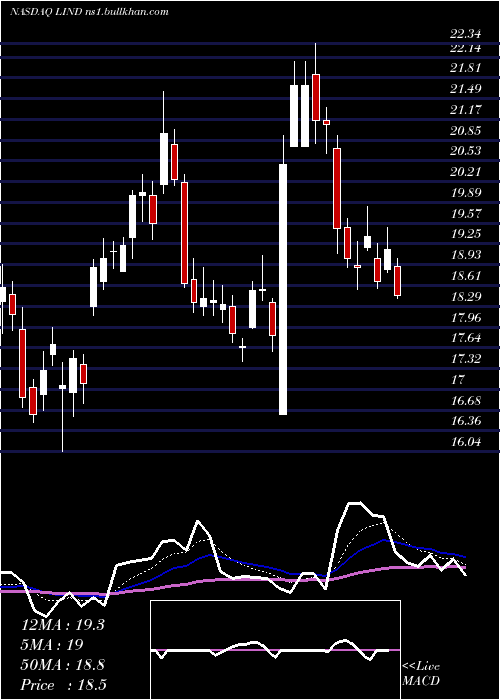Click the 22.34 price axis label
The image size is (500, 700).
(465, 34)
